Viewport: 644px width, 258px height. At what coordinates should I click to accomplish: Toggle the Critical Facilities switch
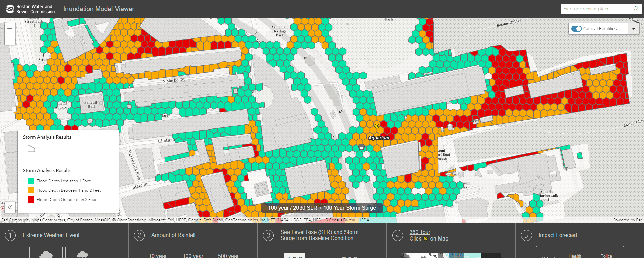coord(576,29)
